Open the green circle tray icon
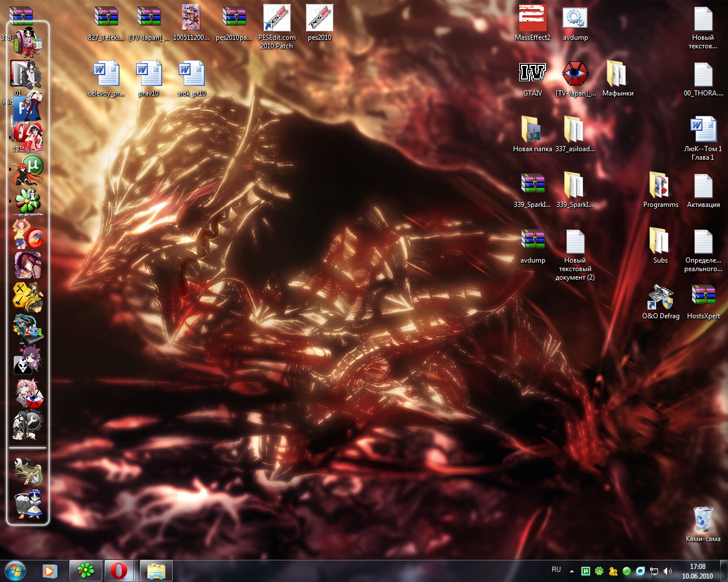728x582 pixels. [x=627, y=571]
